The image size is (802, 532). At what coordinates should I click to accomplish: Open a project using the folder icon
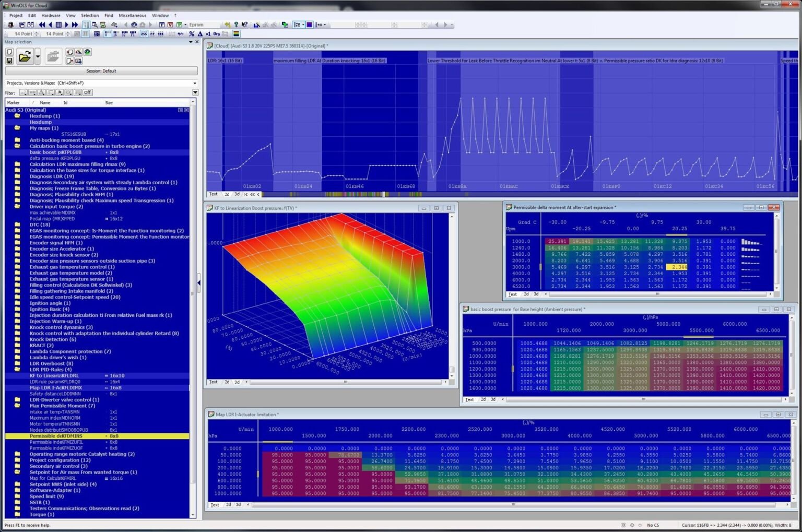pos(25,57)
